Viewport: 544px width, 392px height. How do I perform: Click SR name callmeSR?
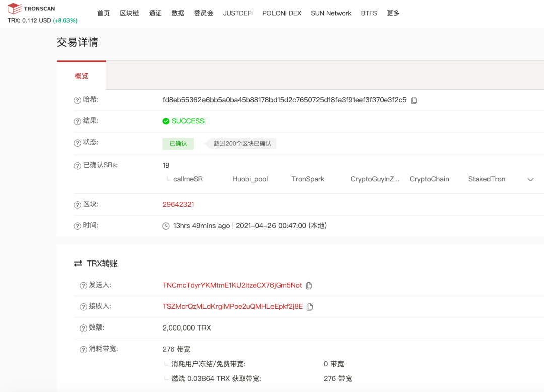[188, 179]
